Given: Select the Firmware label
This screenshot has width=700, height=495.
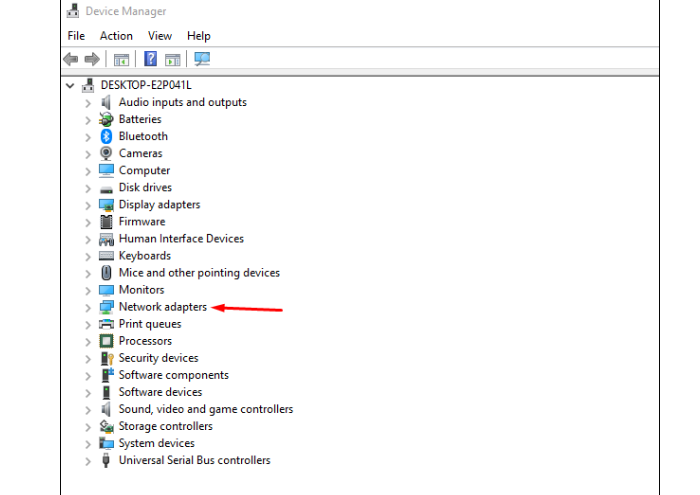Looking at the screenshot, I should 142,221.
